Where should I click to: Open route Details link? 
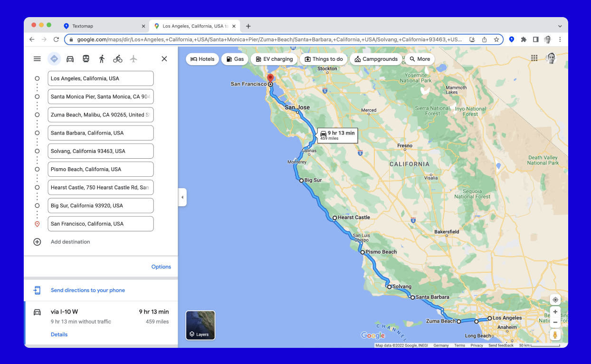click(59, 335)
